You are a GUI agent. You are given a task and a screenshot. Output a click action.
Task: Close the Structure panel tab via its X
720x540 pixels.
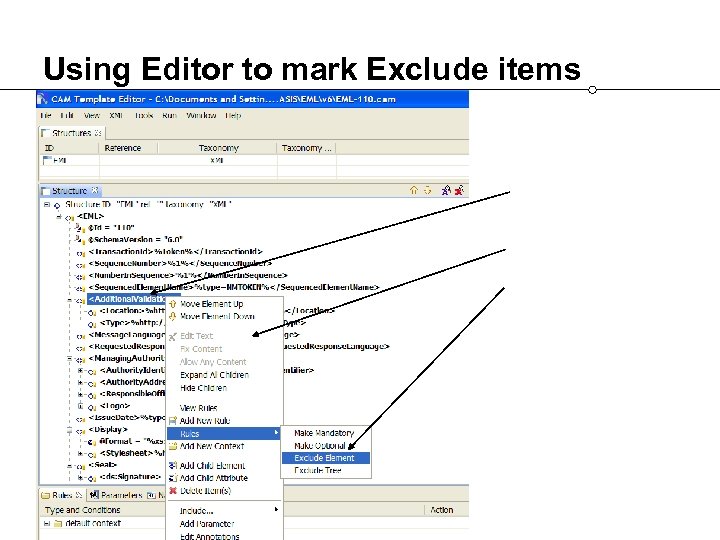(95, 190)
